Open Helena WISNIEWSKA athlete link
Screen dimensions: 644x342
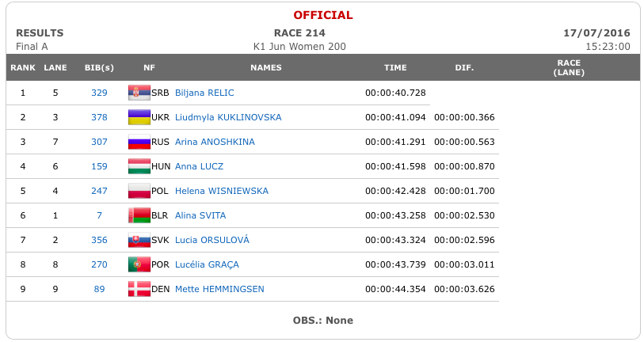222,191
